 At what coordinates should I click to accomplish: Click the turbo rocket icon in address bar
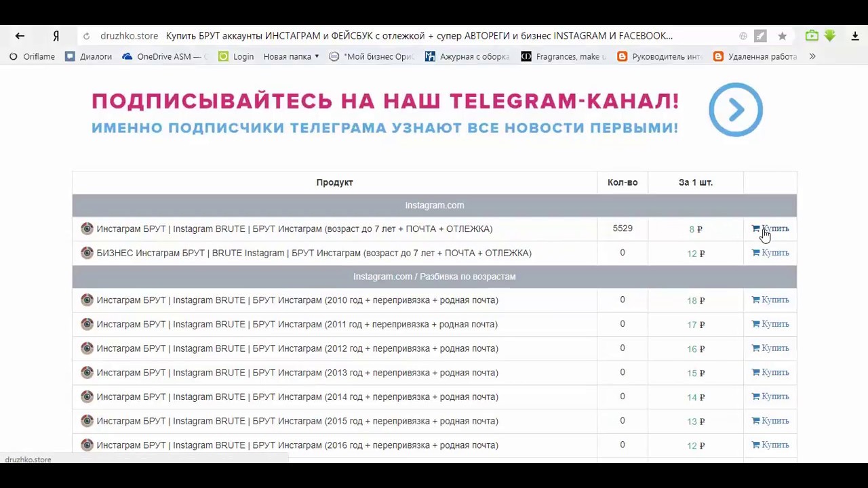760,36
